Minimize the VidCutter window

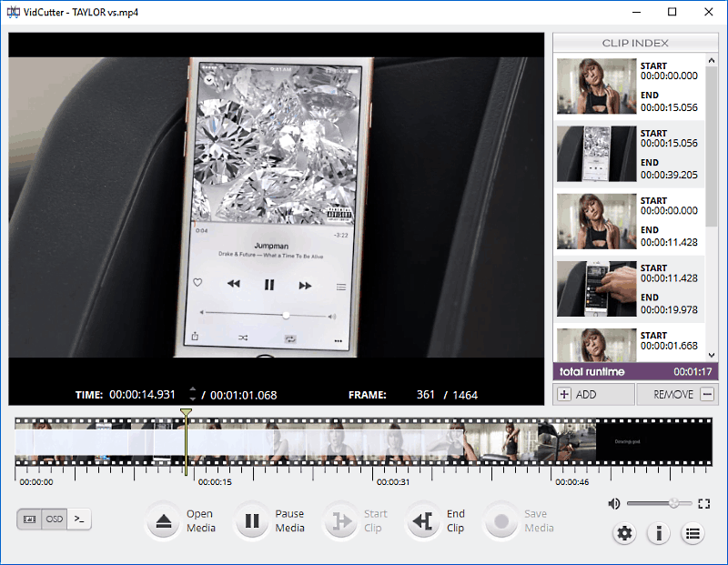[x=636, y=12]
